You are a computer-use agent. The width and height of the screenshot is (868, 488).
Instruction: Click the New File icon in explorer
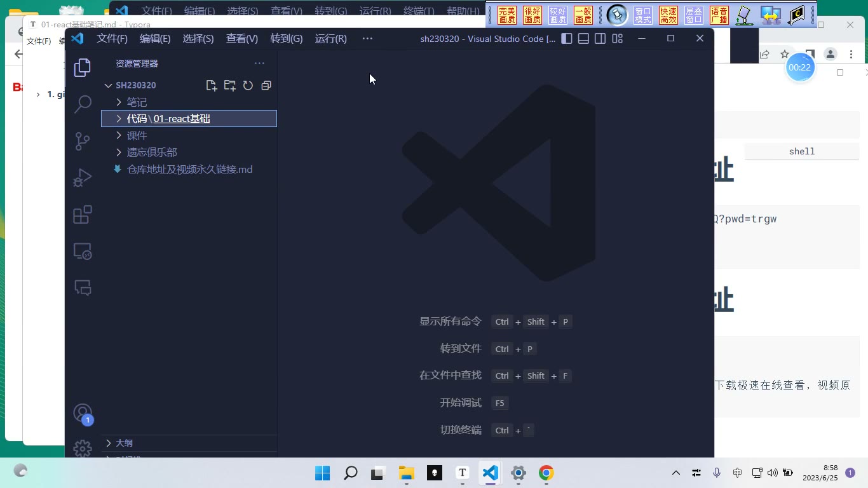point(212,85)
